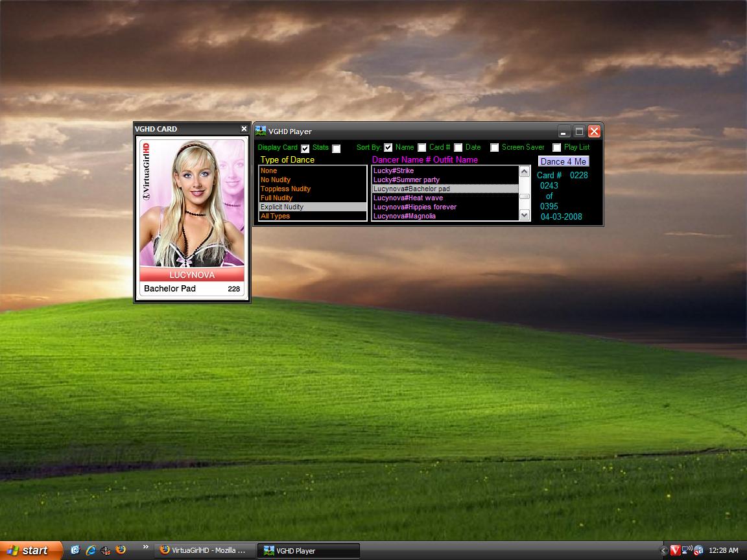Screen dimensions: 747x560
Task: Launch Internet Explorer from quick launch
Action: tap(91, 550)
